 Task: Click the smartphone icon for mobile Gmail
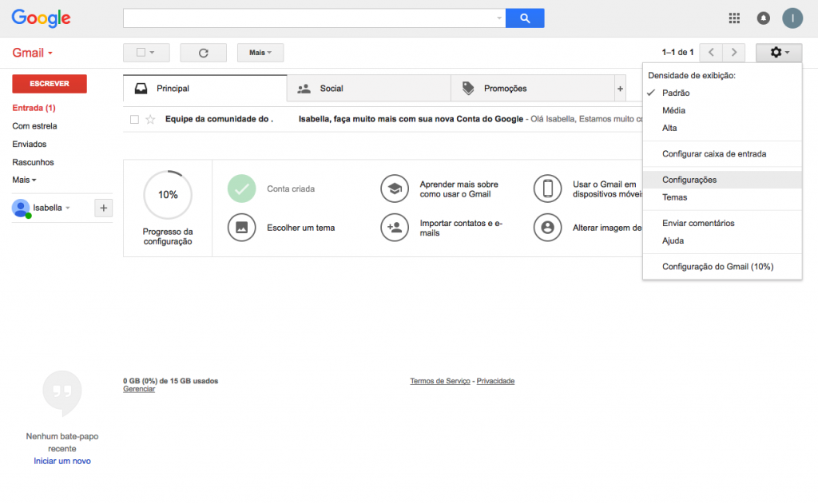pyautogui.click(x=547, y=189)
